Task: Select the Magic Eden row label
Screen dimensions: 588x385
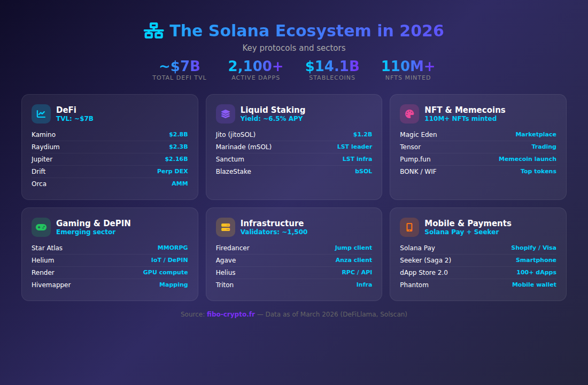Action: pyautogui.click(x=418, y=134)
